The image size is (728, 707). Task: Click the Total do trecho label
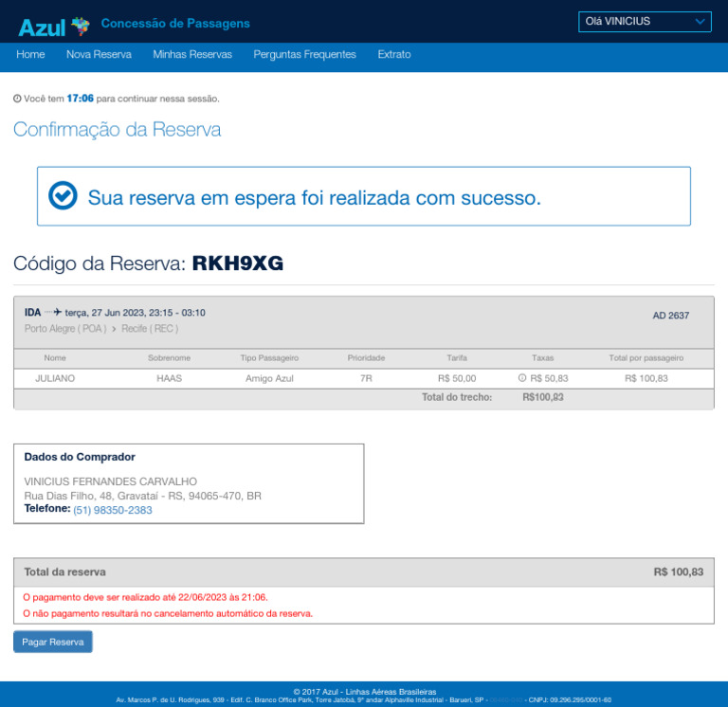tap(457, 397)
